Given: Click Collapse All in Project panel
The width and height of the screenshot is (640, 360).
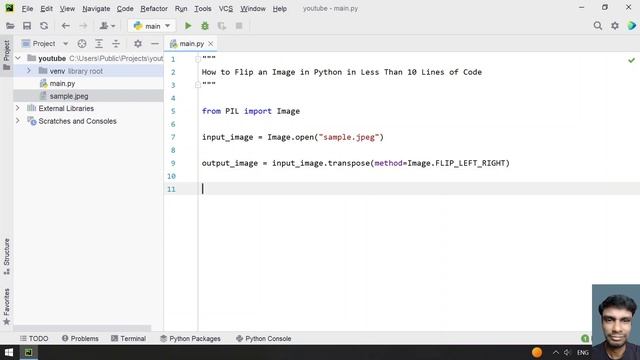Looking at the screenshot, I should click(116, 44).
